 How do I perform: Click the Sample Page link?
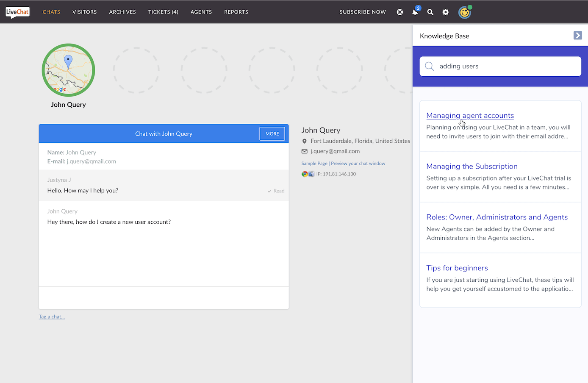coord(314,163)
